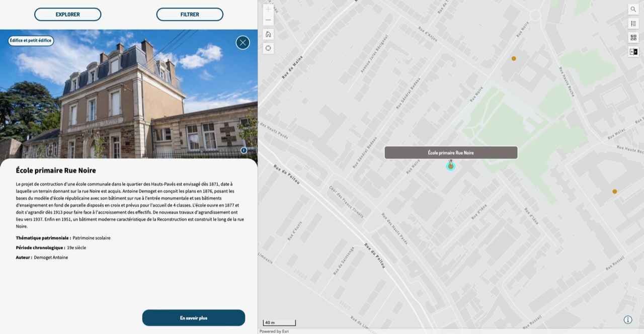Open the basemap gallery grid icon
Screen dimensions: 644x334
pyautogui.click(x=633, y=37)
